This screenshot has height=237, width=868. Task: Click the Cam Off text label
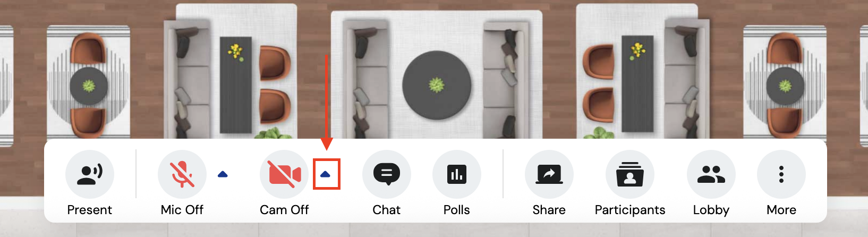(284, 210)
